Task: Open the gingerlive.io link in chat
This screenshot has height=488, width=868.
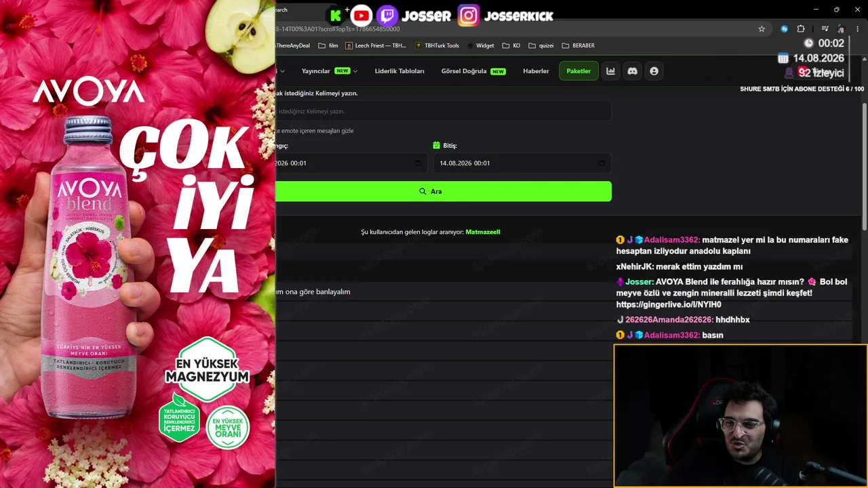Action: (669, 305)
